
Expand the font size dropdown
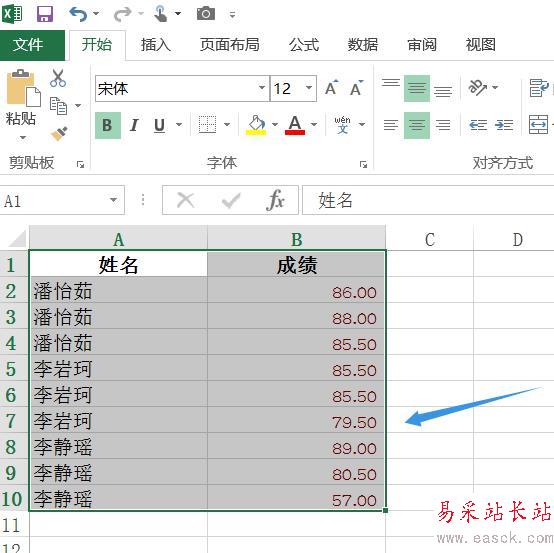[x=309, y=88]
